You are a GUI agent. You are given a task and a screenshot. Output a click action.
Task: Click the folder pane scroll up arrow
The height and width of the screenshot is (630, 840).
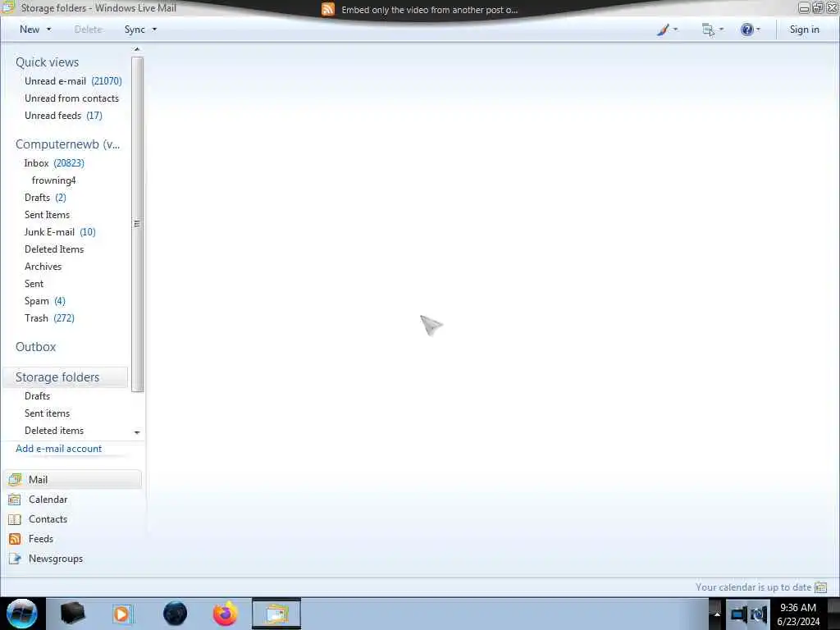point(137,49)
